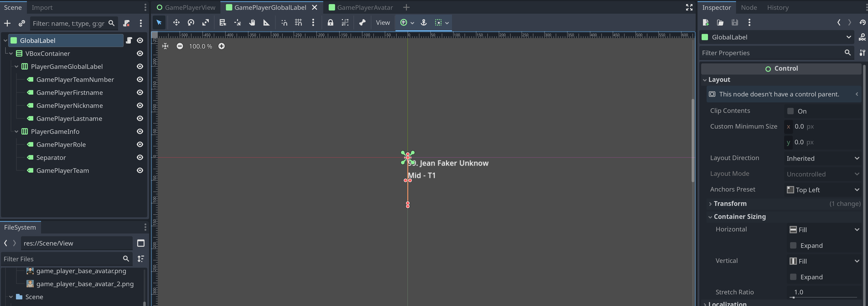Open skeleton options bone icon

click(x=362, y=23)
